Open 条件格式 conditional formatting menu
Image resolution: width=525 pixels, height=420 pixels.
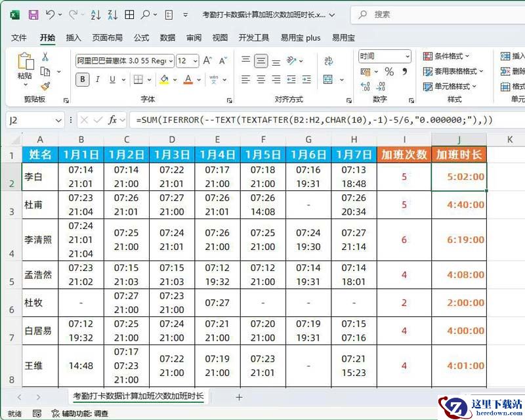(446, 56)
